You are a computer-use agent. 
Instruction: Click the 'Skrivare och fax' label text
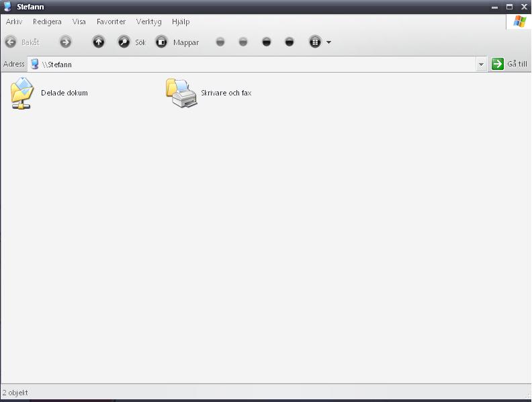[226, 93]
